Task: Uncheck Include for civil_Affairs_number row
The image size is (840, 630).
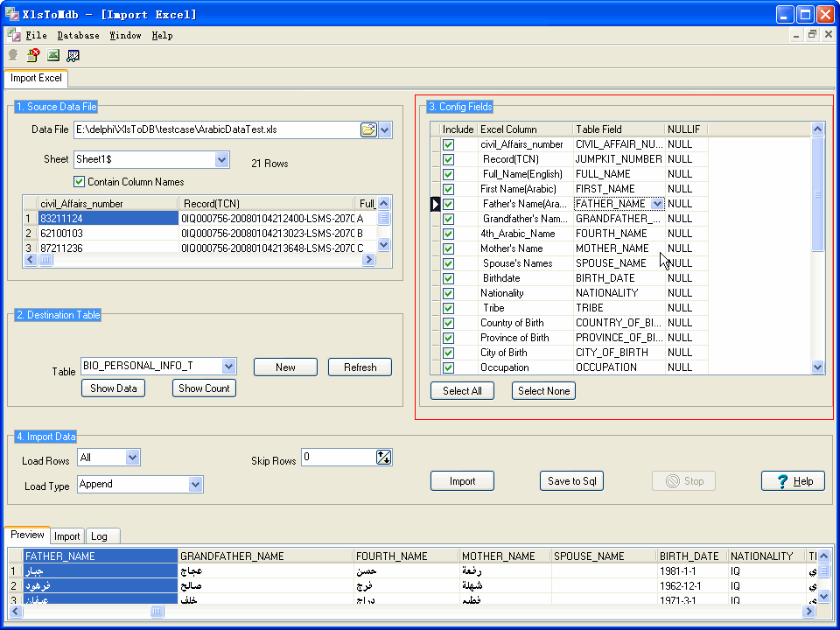Action: 448,144
